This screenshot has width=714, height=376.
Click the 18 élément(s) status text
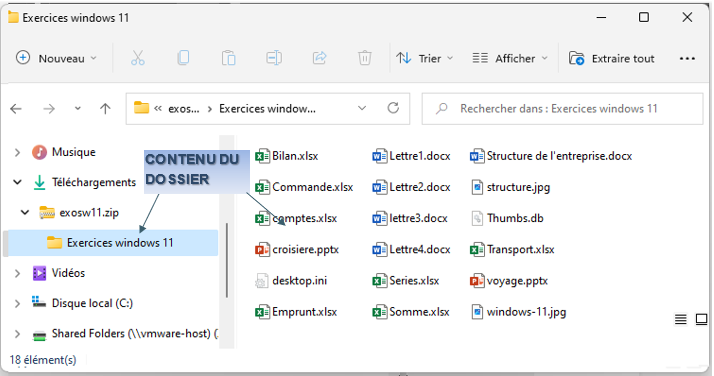(43, 360)
